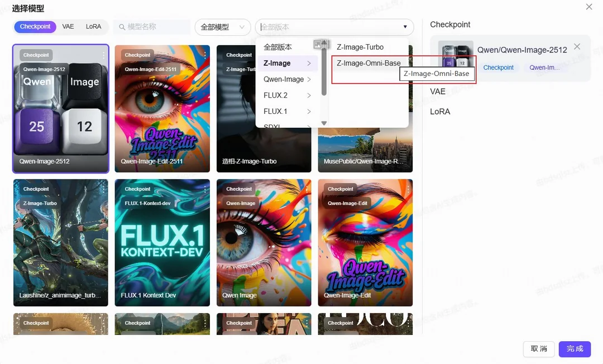Open more options on Qwen-Image-2512 card

point(103,55)
